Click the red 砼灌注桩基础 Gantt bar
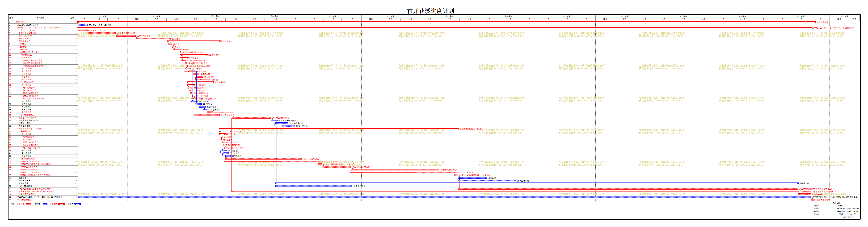 coord(152,39)
